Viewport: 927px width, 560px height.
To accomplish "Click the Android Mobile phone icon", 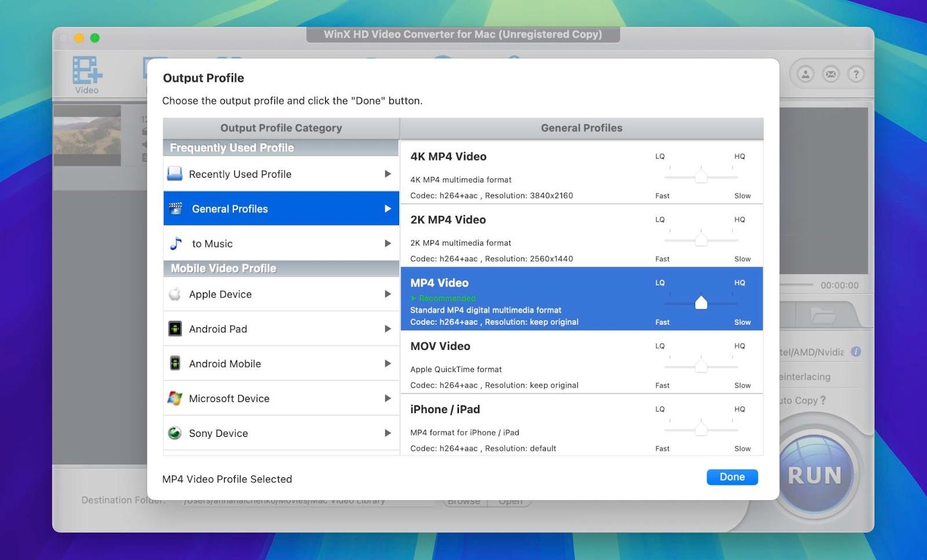I will point(175,363).
